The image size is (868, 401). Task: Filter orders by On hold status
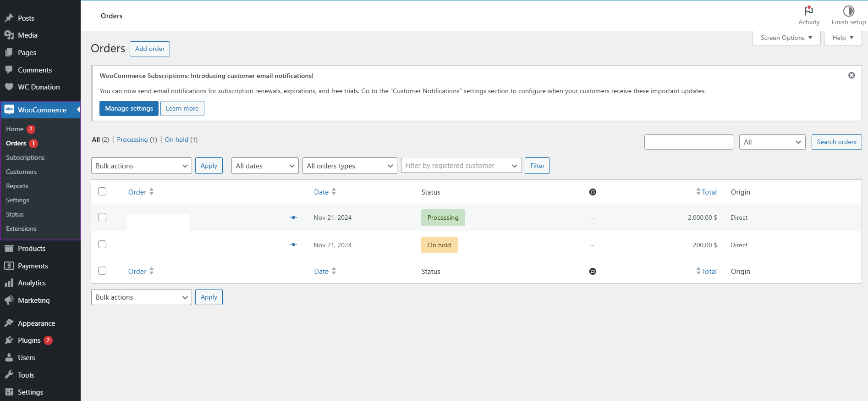pyautogui.click(x=176, y=139)
